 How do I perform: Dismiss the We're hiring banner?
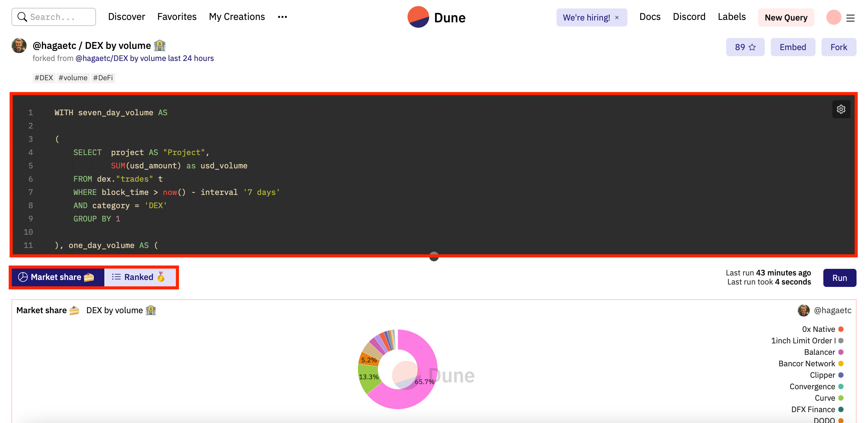pyautogui.click(x=617, y=17)
